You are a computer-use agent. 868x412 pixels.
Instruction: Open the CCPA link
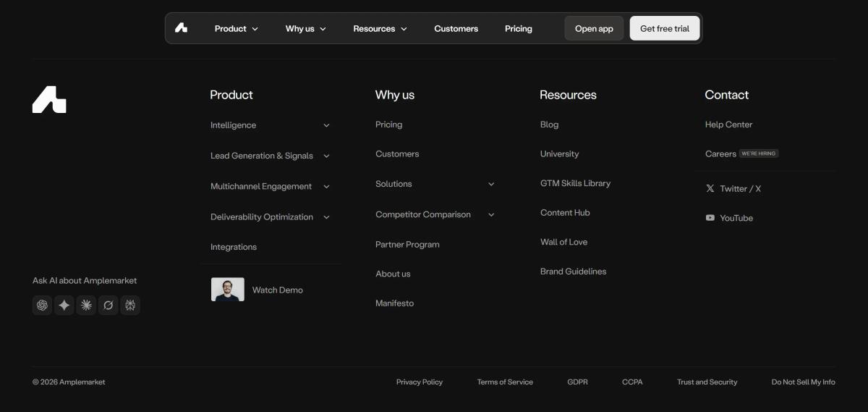[632, 382]
